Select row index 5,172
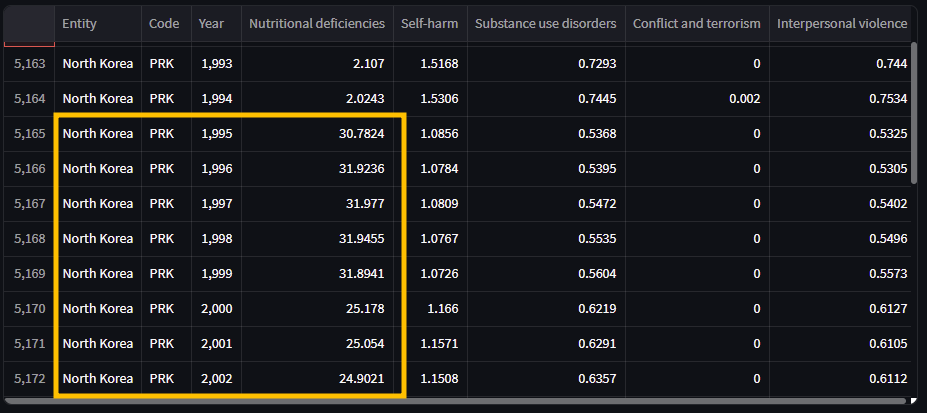Image resolution: width=927 pixels, height=413 pixels. click(30, 378)
